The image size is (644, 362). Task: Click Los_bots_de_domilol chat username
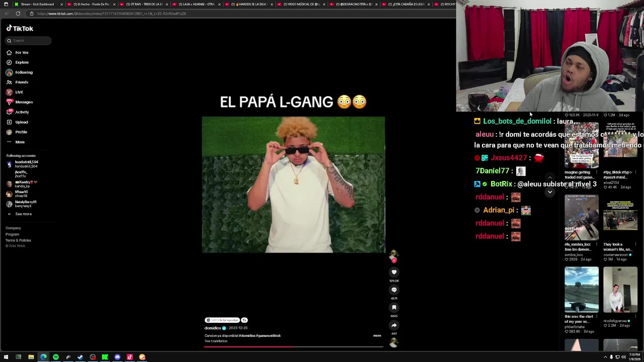coord(517,121)
